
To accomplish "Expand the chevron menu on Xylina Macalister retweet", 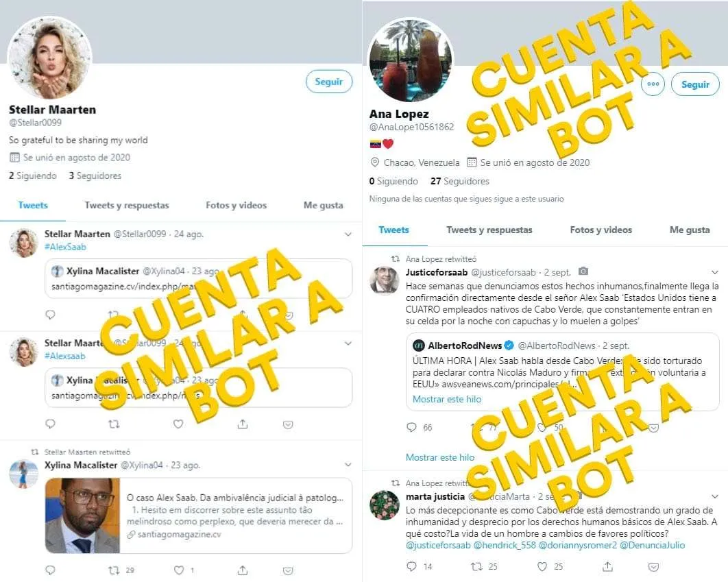I will 348,465.
